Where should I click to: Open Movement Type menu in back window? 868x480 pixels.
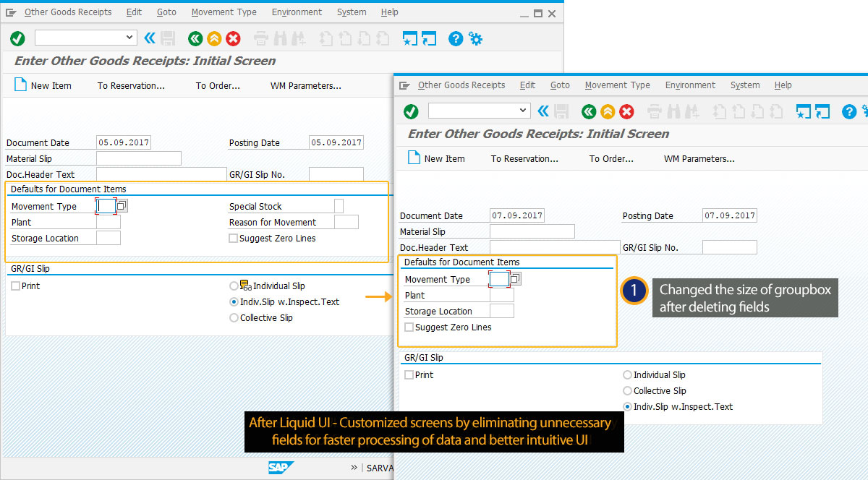pyautogui.click(x=224, y=12)
